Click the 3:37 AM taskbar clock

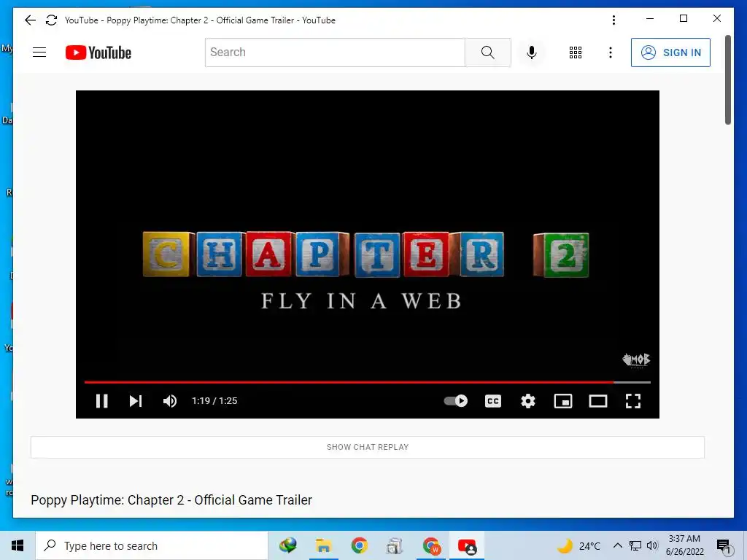pyautogui.click(x=684, y=545)
